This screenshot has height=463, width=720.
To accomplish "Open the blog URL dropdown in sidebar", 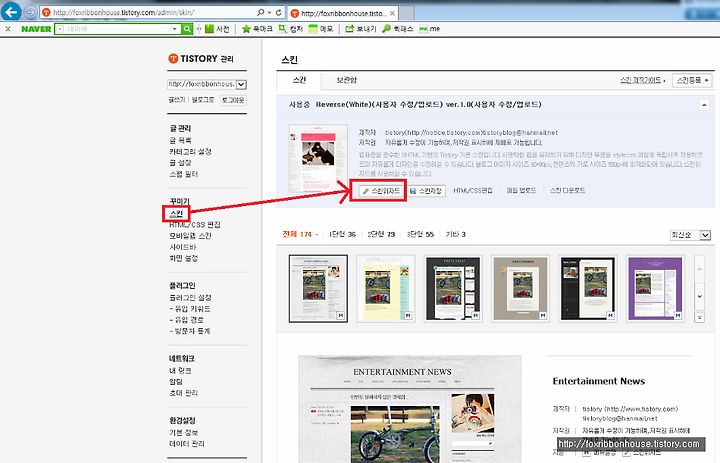I will pos(242,84).
